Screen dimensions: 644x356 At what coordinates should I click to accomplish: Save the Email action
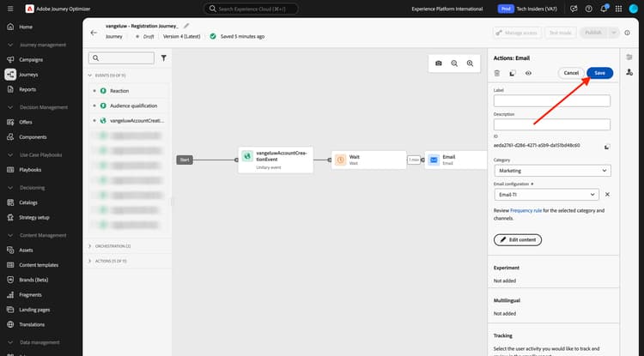pos(599,73)
